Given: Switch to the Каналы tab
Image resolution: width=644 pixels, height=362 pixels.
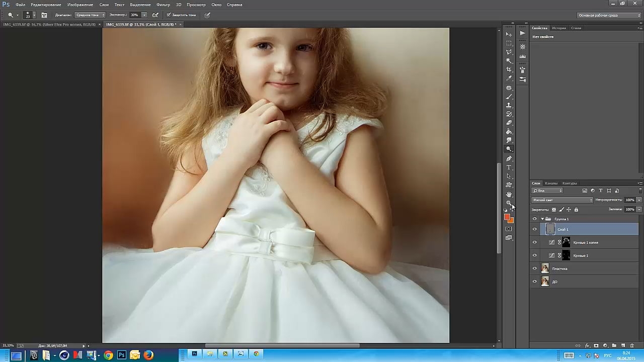Looking at the screenshot, I should coord(551,183).
